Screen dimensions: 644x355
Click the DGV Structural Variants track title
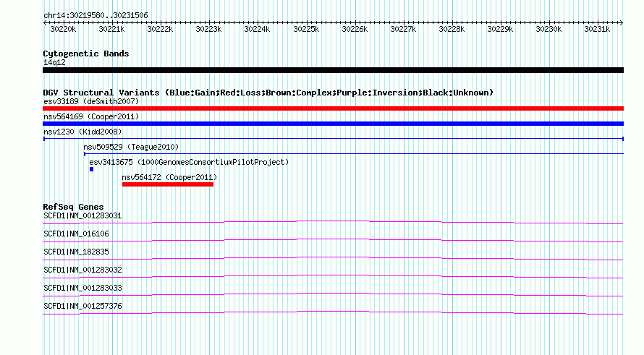pyautogui.click(x=268, y=93)
